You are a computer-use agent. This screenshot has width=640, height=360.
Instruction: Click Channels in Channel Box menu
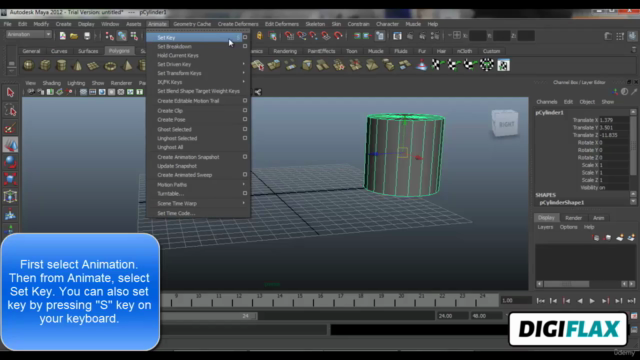click(547, 102)
